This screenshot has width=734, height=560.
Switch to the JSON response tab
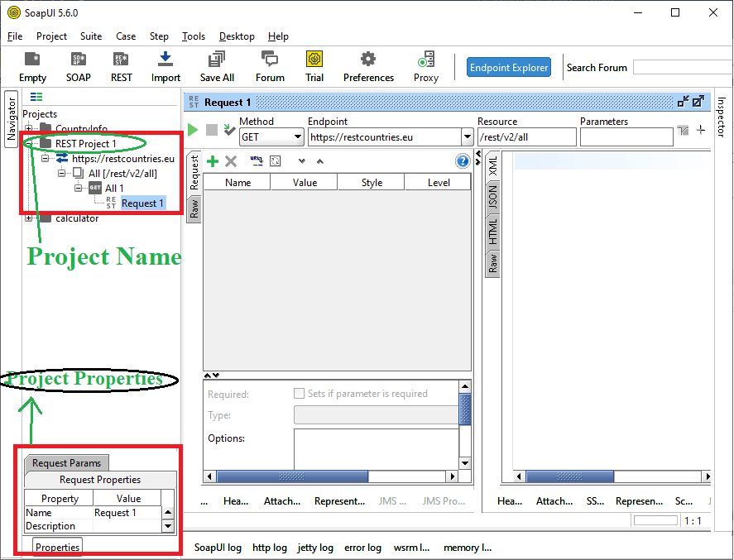tap(492, 197)
